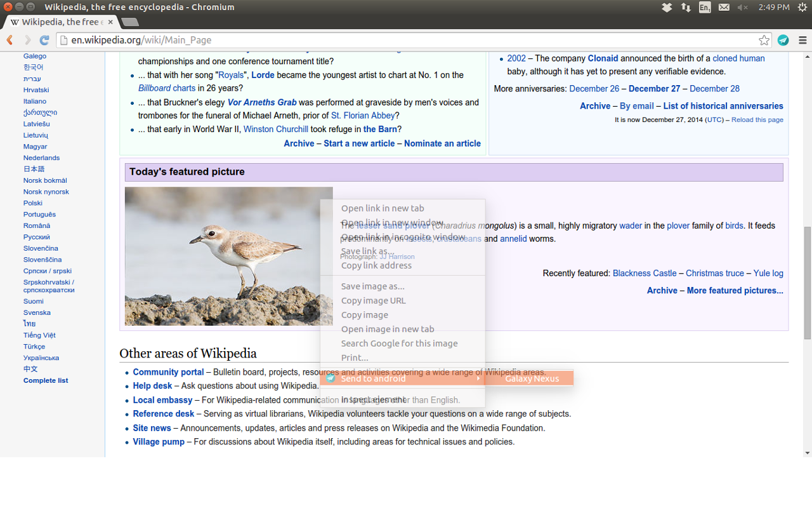Open the 2:49 PM clock menu

coord(774,7)
